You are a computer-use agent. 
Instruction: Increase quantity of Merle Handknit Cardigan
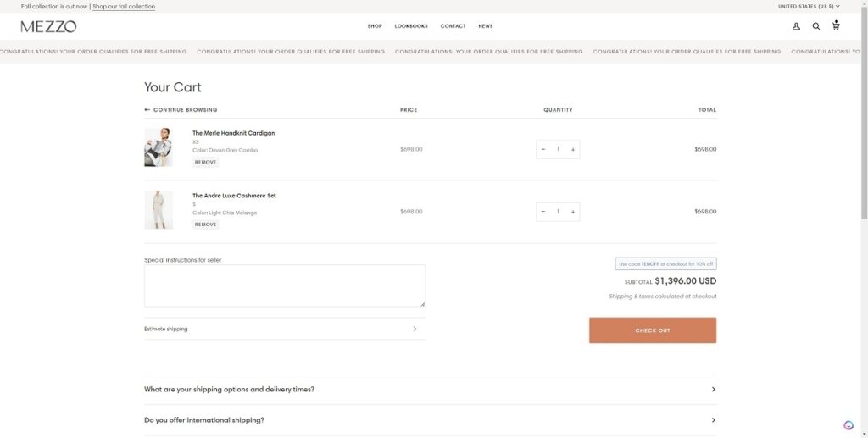click(573, 149)
